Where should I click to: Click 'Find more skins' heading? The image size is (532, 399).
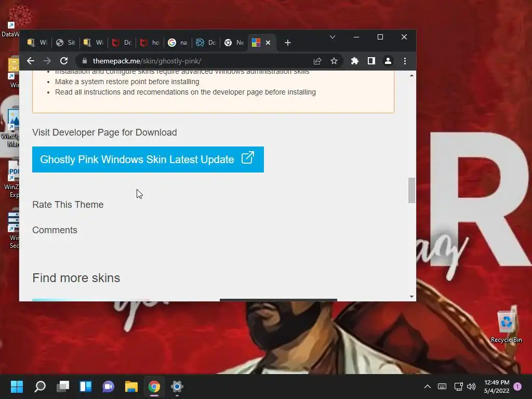tap(76, 278)
